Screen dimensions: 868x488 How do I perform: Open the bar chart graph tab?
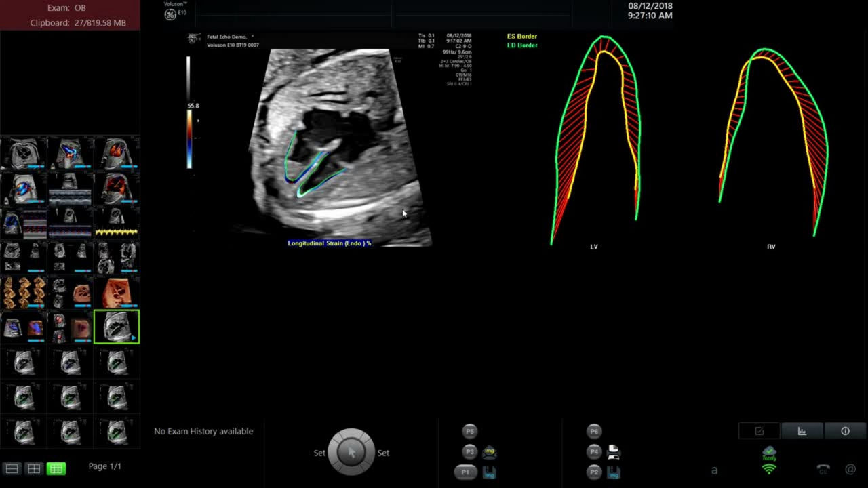click(x=802, y=431)
